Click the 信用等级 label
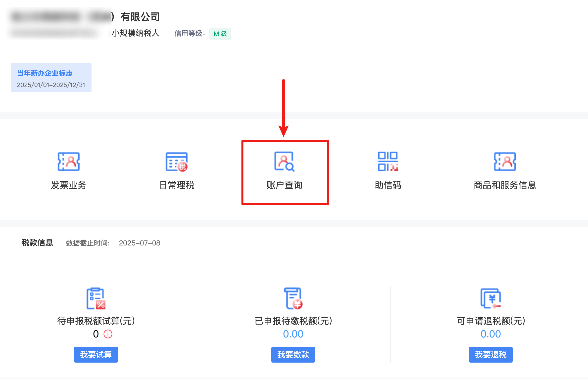Screen dimensions: 588x379 190,33
